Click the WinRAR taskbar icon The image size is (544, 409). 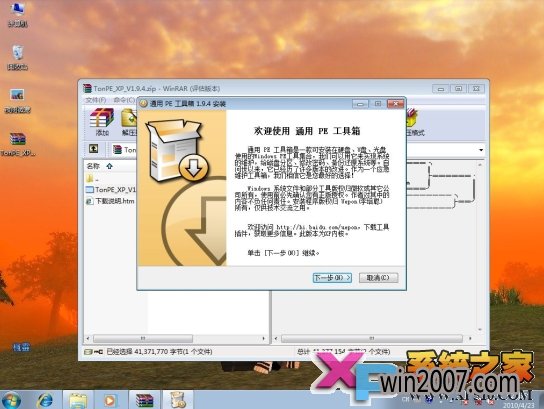click(x=145, y=400)
